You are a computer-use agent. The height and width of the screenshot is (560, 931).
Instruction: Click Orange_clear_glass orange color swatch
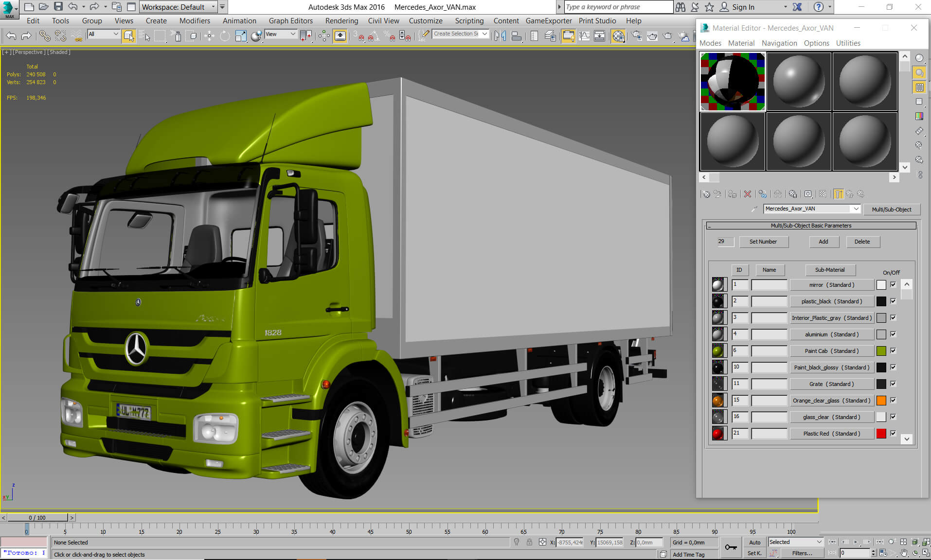point(881,401)
